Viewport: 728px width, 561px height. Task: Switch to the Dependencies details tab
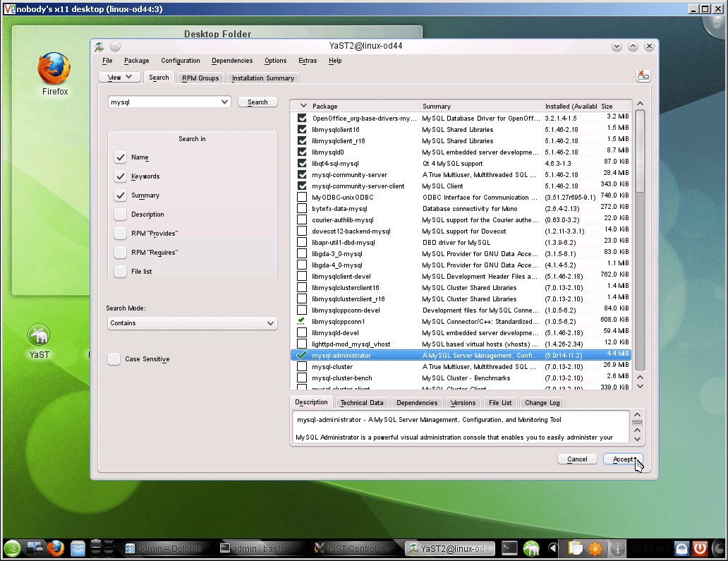tap(417, 403)
